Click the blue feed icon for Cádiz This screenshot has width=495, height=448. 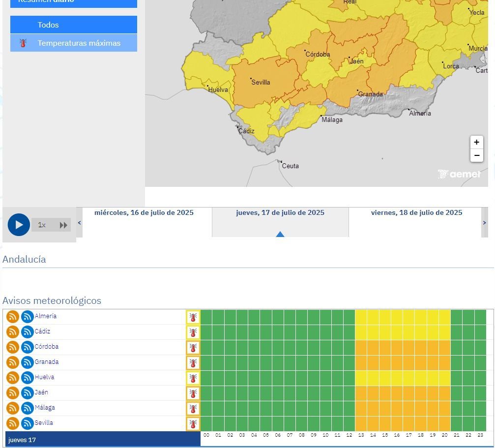[28, 332]
